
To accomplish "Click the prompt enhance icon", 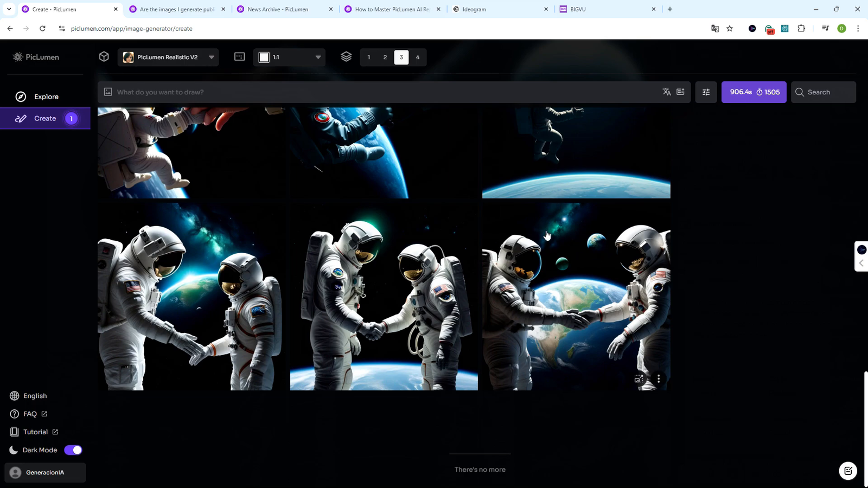I will 680,92.
